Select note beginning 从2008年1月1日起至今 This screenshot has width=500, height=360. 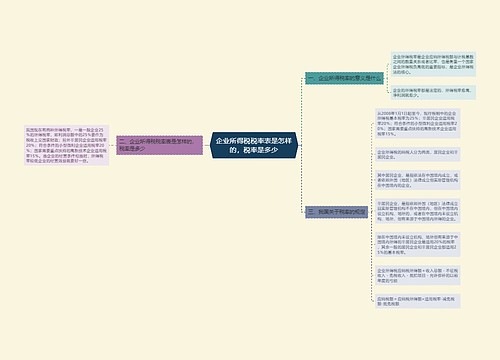(x=418, y=123)
